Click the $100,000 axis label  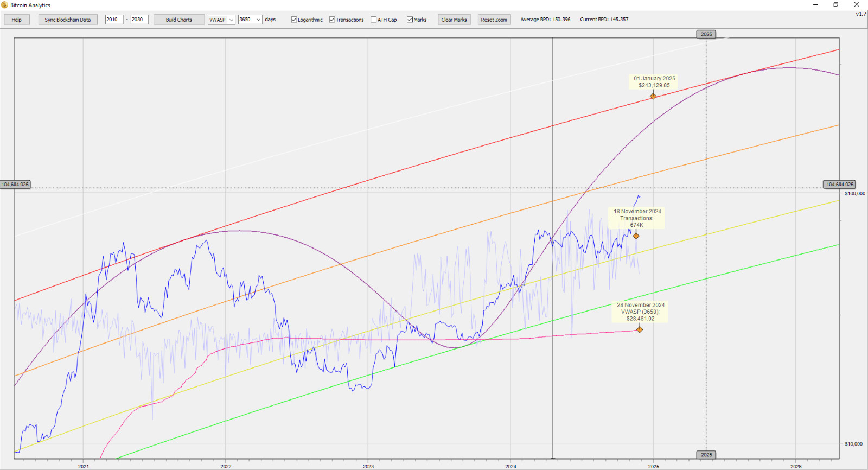point(855,194)
